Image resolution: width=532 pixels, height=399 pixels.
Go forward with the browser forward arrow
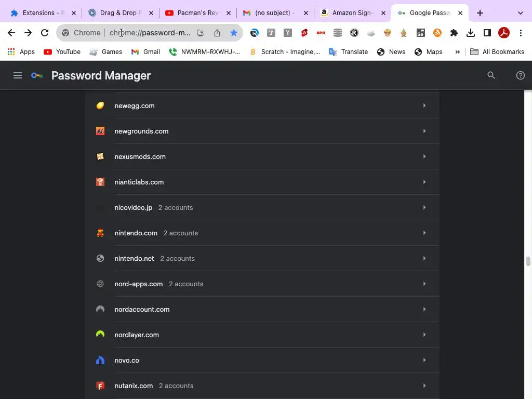pos(28,33)
